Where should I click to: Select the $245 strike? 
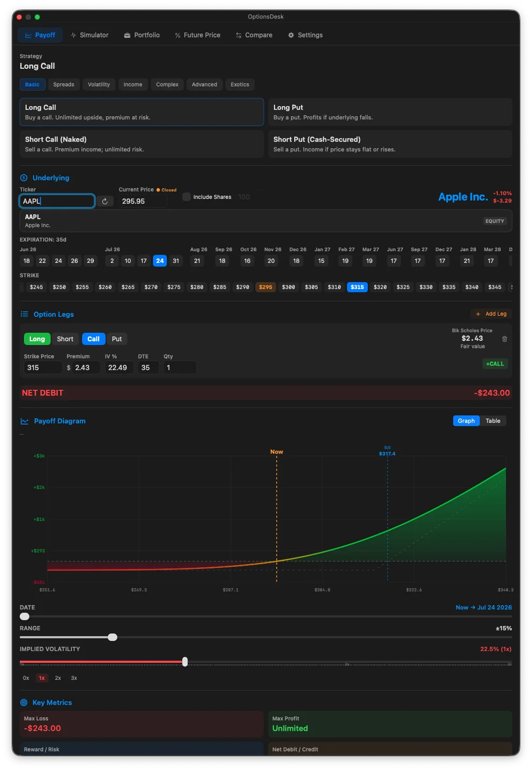click(37, 287)
